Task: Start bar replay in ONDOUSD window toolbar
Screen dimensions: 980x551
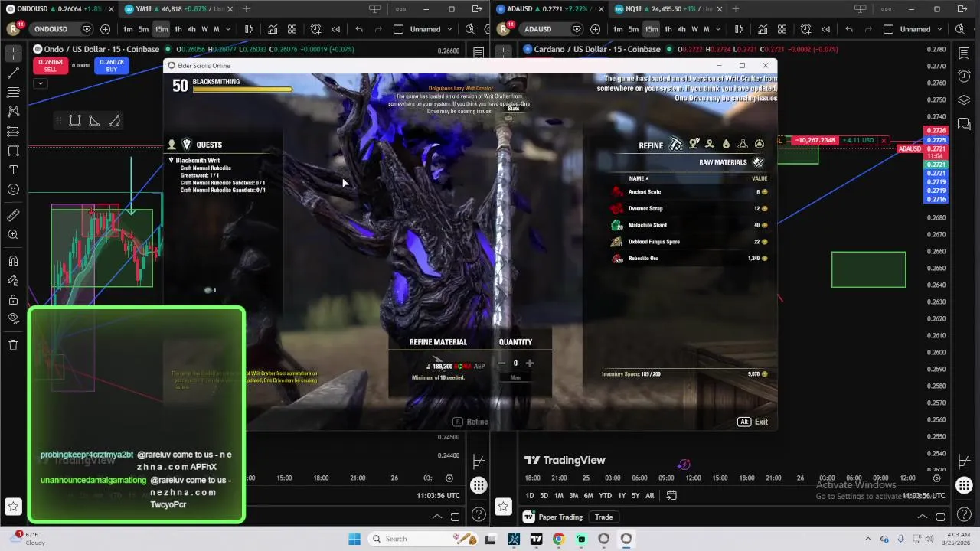Action: click(335, 29)
